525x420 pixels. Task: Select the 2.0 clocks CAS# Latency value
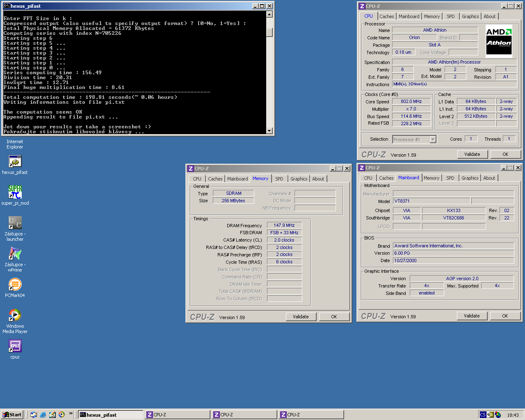coord(284,240)
